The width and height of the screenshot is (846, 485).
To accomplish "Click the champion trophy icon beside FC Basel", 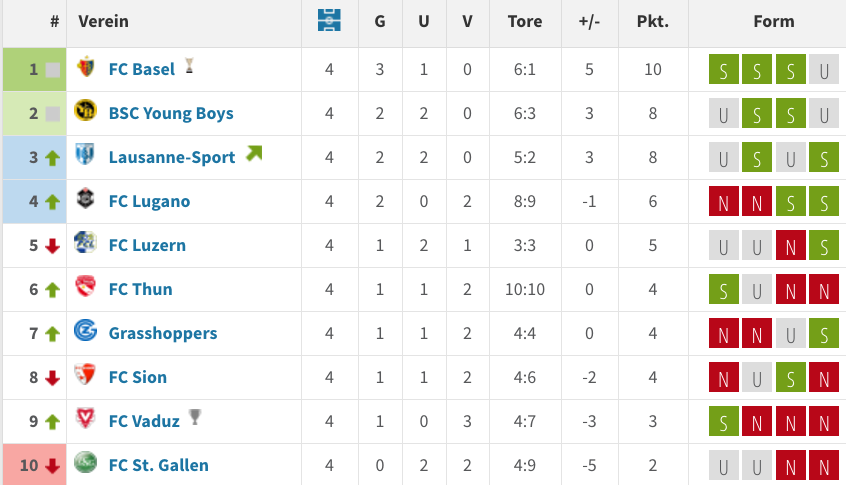I will click(x=189, y=65).
